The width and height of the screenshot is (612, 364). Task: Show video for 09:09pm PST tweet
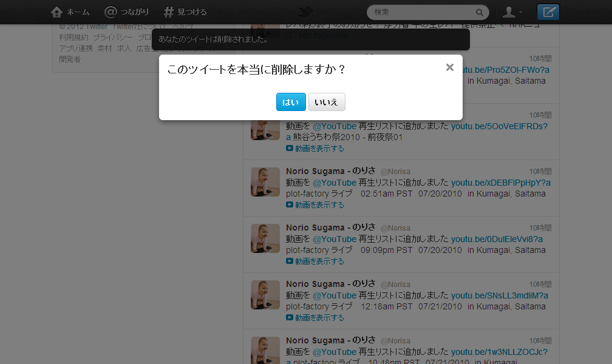tap(315, 261)
